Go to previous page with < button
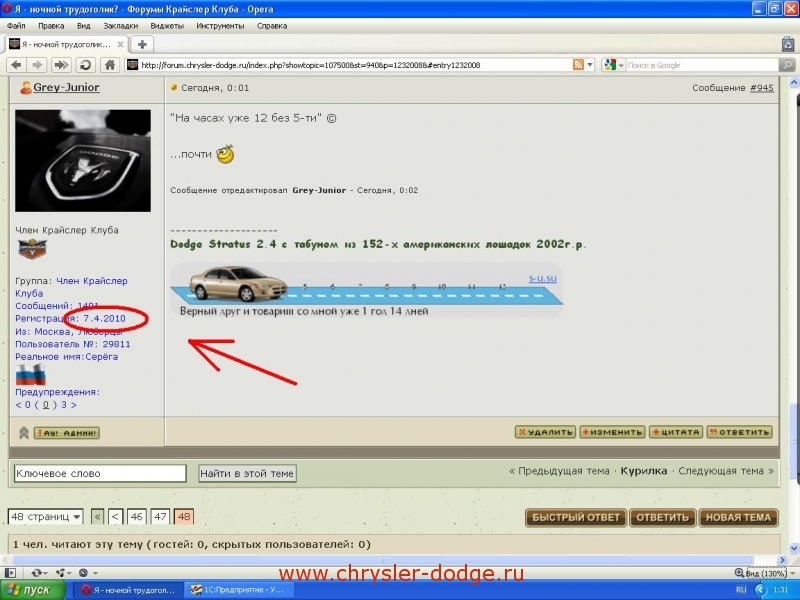800x600 pixels. (x=115, y=517)
